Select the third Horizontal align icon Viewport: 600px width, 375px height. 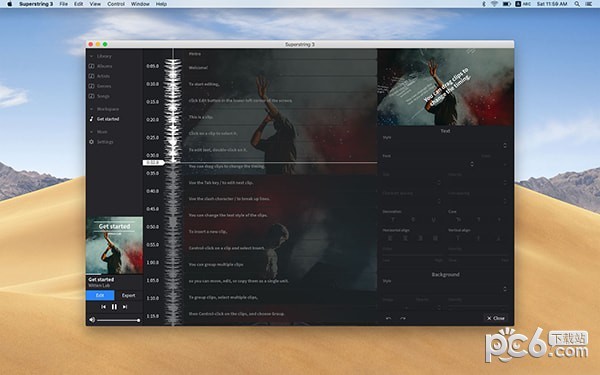click(x=420, y=238)
